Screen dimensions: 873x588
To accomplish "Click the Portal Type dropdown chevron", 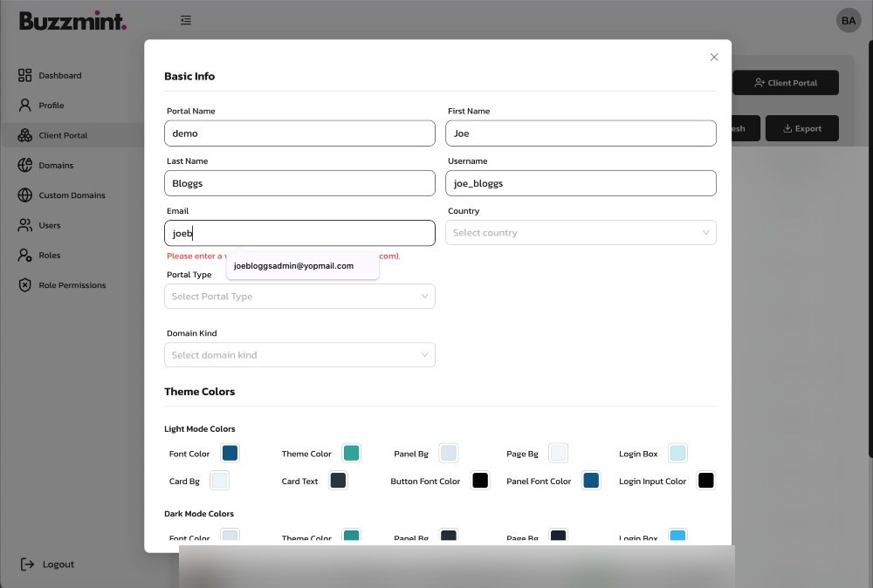I will point(424,297).
